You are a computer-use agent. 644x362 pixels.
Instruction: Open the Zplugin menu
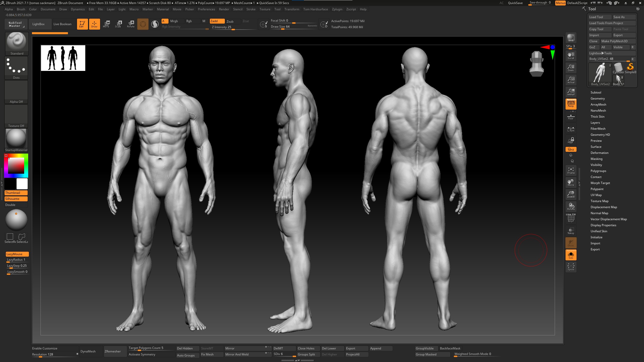(337, 9)
